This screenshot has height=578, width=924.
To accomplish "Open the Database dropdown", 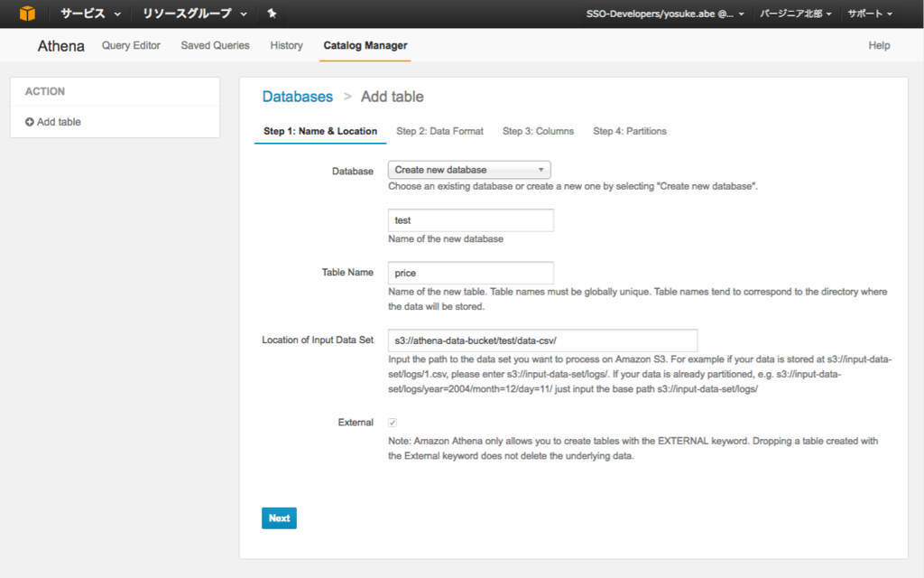I will click(469, 170).
